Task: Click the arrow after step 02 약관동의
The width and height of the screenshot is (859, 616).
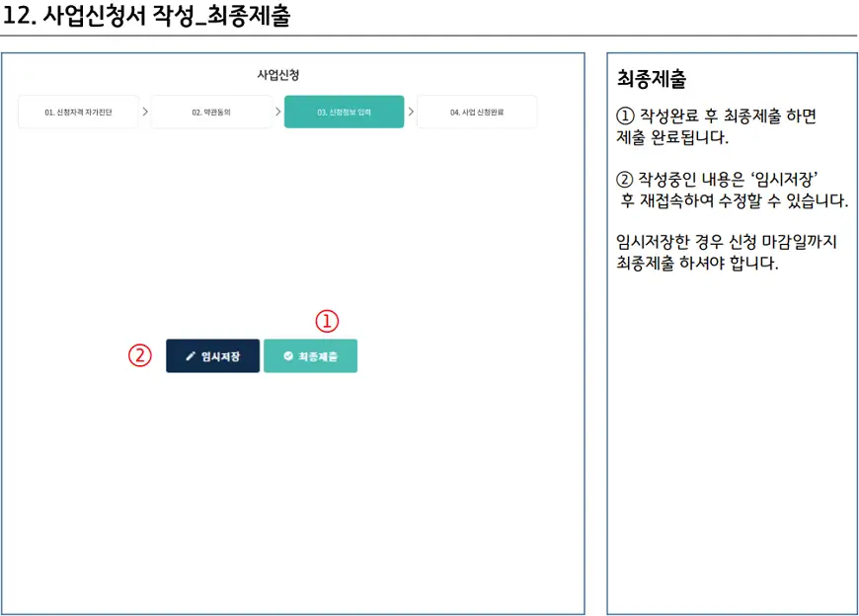Action: pos(277,112)
